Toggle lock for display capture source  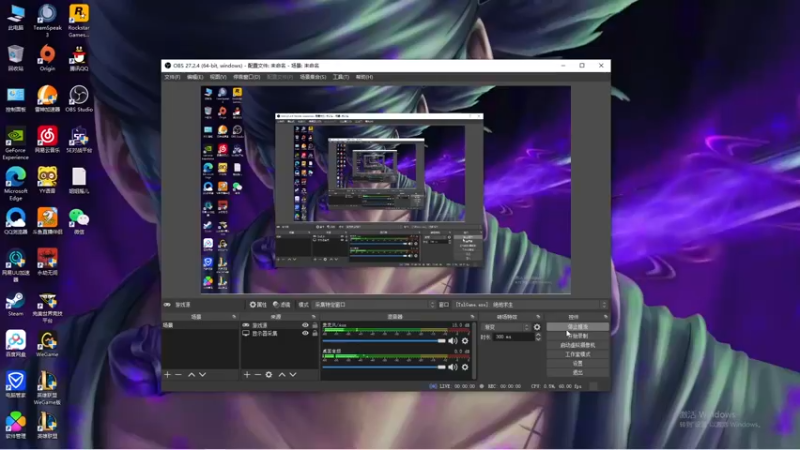click(x=315, y=333)
